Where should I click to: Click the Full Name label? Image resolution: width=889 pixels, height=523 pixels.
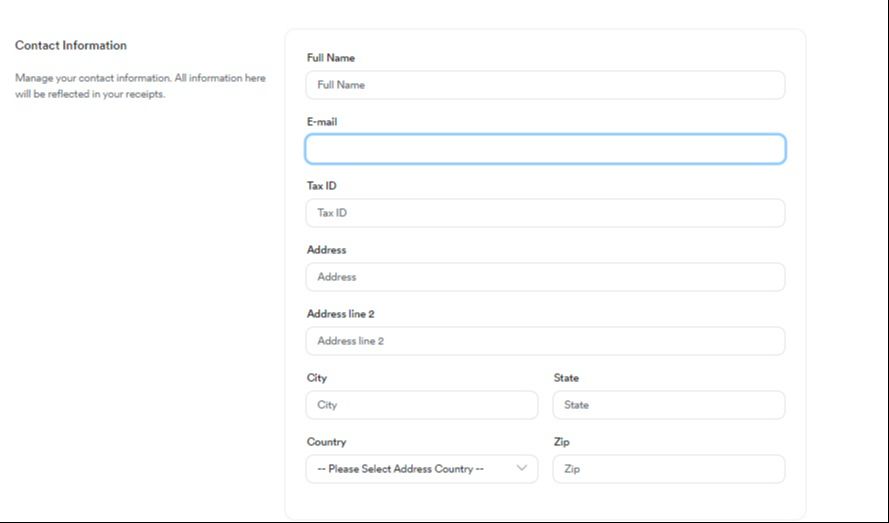tap(330, 58)
